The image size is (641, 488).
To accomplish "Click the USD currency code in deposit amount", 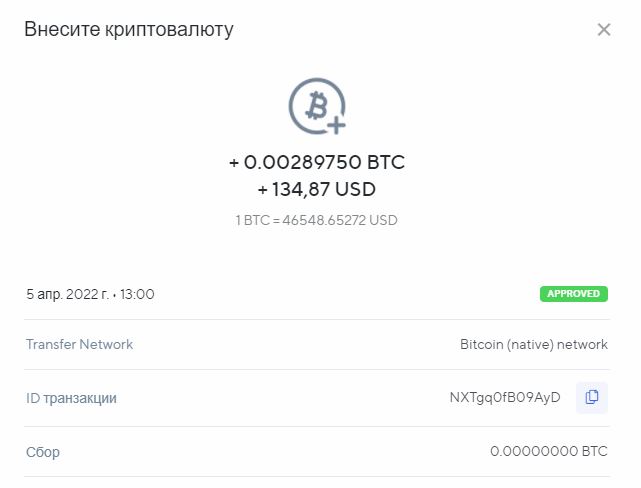I will coord(356,189).
